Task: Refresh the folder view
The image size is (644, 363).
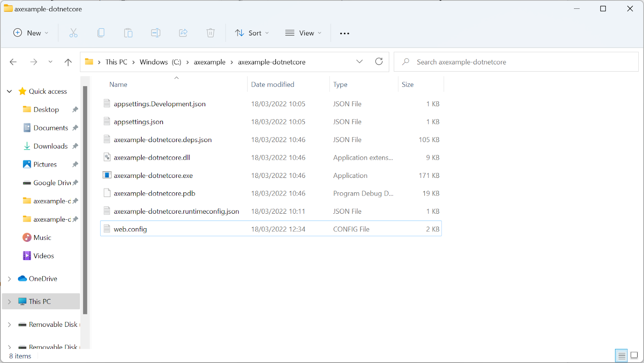Action: tap(379, 62)
